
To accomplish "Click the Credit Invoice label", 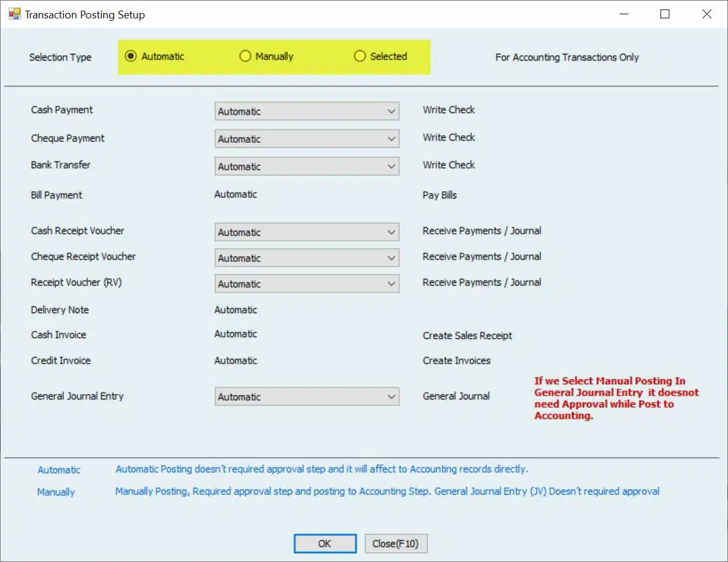I will 60,360.
